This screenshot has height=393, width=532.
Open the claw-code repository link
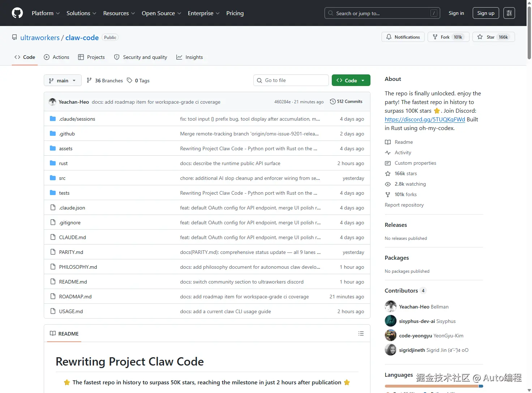coord(82,38)
